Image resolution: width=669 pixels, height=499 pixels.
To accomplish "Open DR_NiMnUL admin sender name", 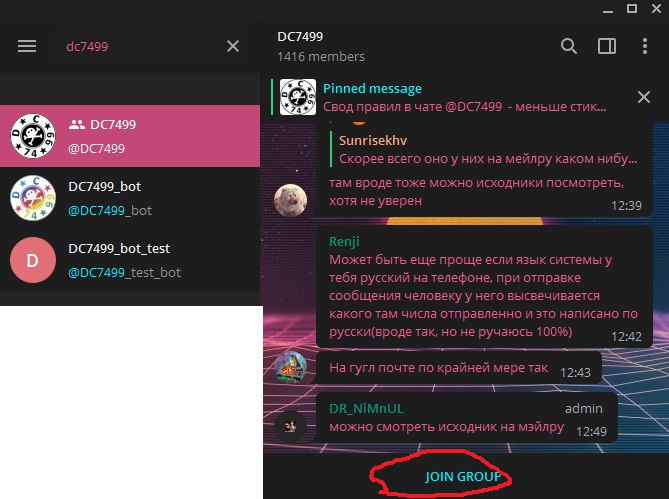I will coord(366,409).
